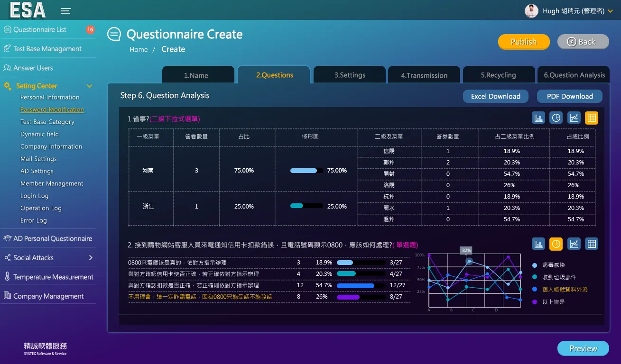
Task: Click the Temperature Measurement thermometer icon
Action: click(x=7, y=277)
